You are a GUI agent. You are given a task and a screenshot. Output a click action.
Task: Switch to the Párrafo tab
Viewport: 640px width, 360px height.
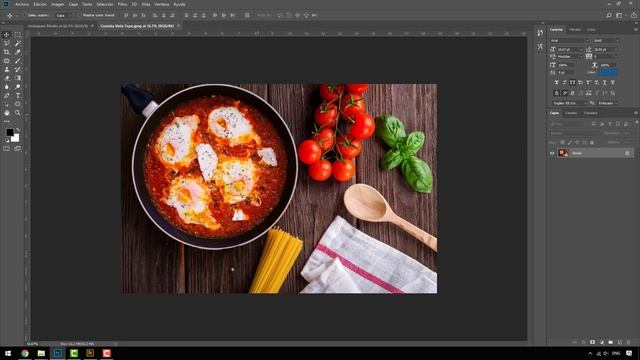575,29
